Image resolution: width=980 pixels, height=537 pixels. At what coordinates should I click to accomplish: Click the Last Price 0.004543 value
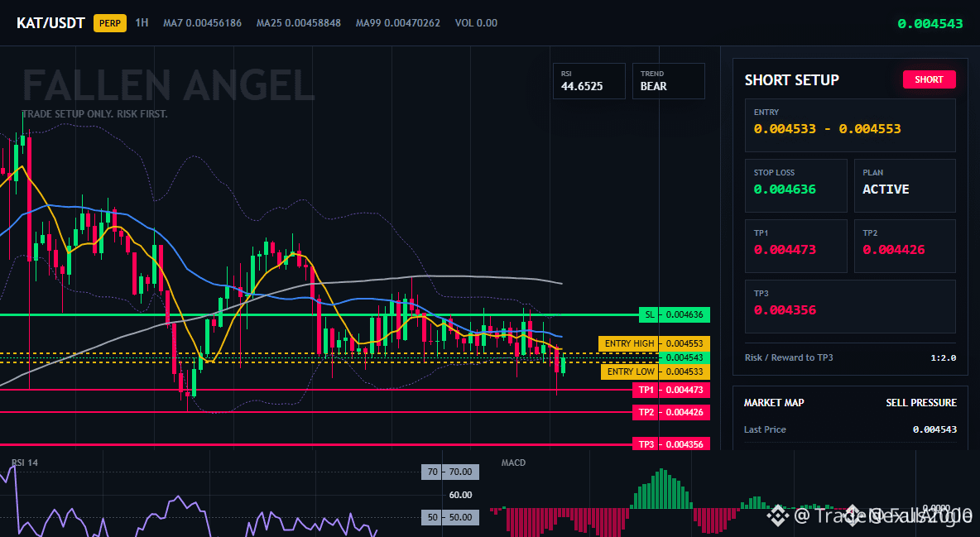(934, 429)
